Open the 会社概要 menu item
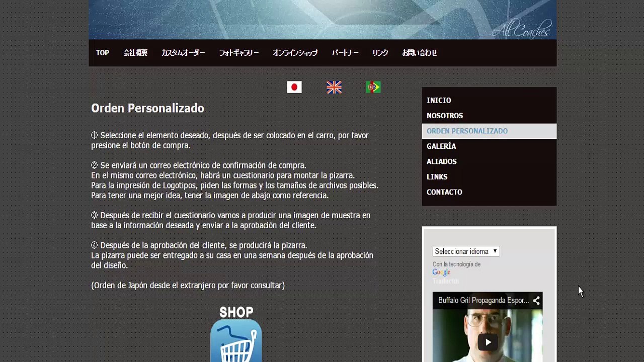644x362 pixels. [x=135, y=53]
